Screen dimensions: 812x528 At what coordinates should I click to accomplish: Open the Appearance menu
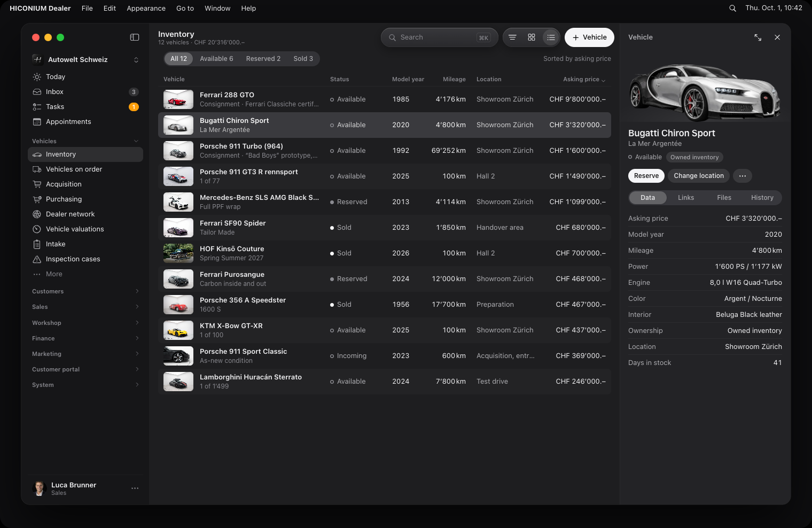point(146,8)
